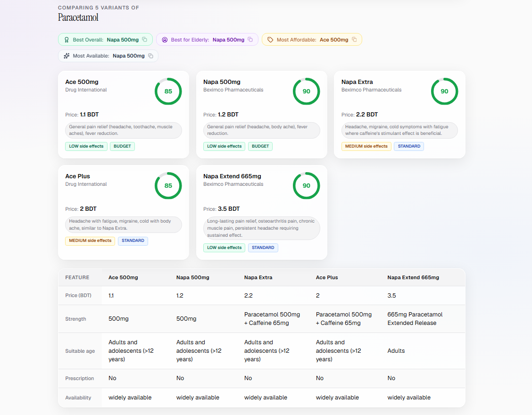The image size is (532, 415).
Task: Select the Best for Elderly badge
Action: coord(207,40)
